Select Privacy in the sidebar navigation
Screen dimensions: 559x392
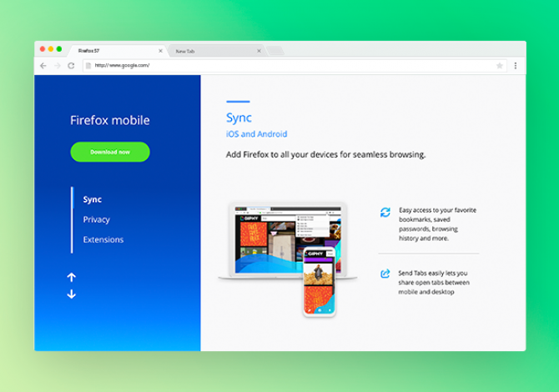click(96, 219)
